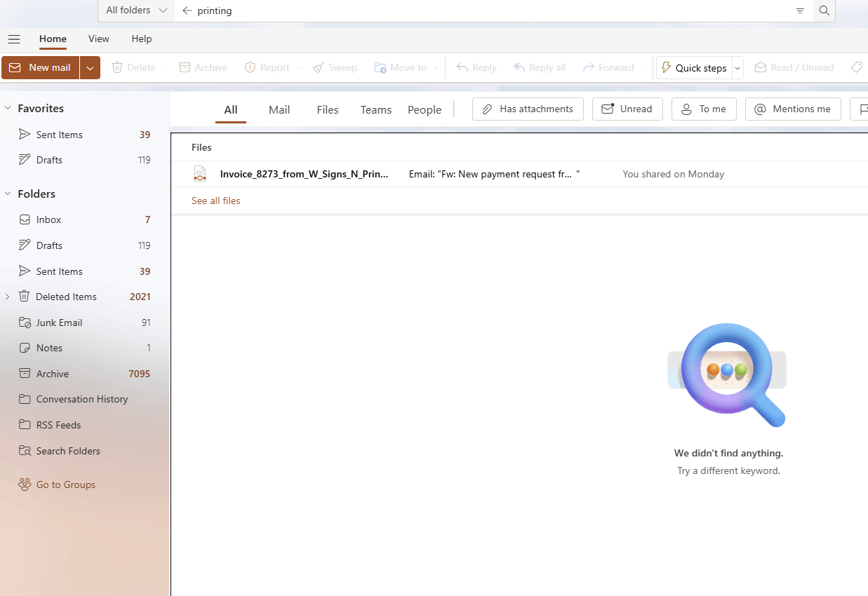Toggle the To me filter

pyautogui.click(x=704, y=109)
